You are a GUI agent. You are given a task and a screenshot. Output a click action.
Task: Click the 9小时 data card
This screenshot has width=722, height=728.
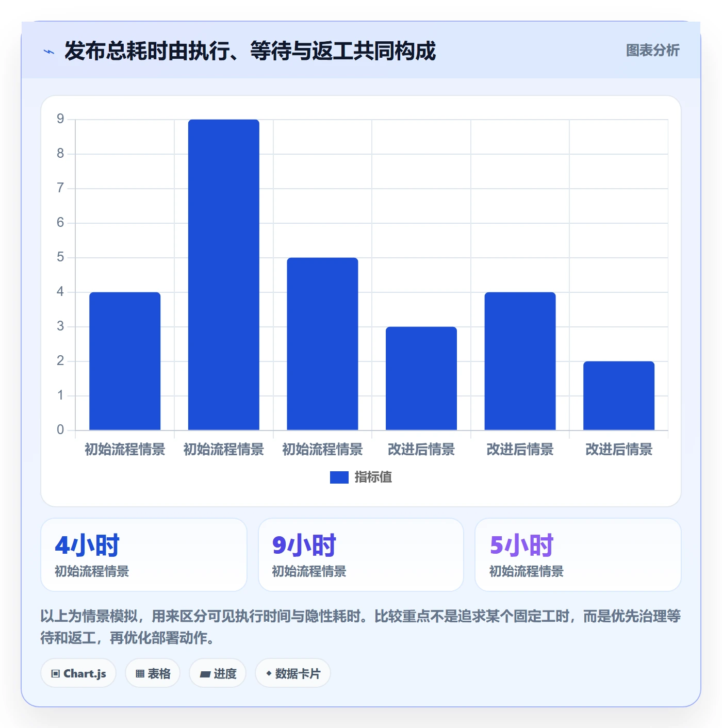361,555
